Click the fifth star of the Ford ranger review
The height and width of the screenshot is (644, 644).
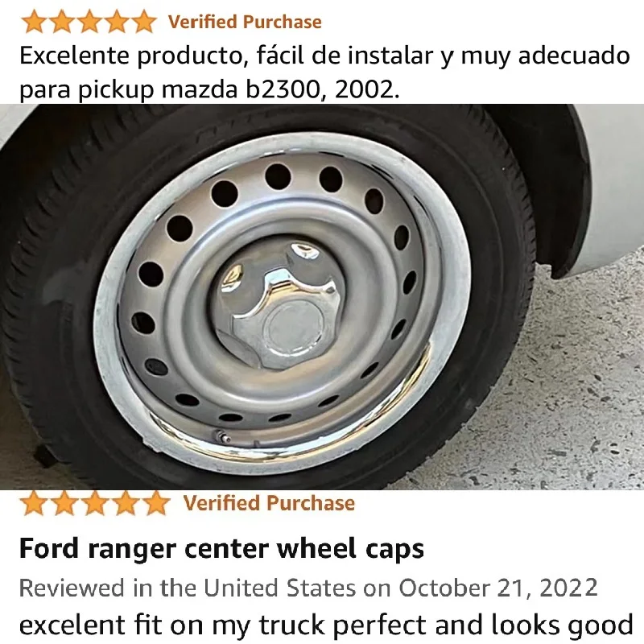[x=155, y=503]
